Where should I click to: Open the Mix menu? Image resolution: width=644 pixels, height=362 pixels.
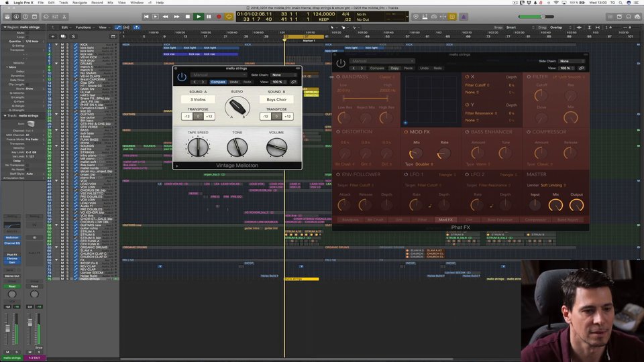pos(111,3)
